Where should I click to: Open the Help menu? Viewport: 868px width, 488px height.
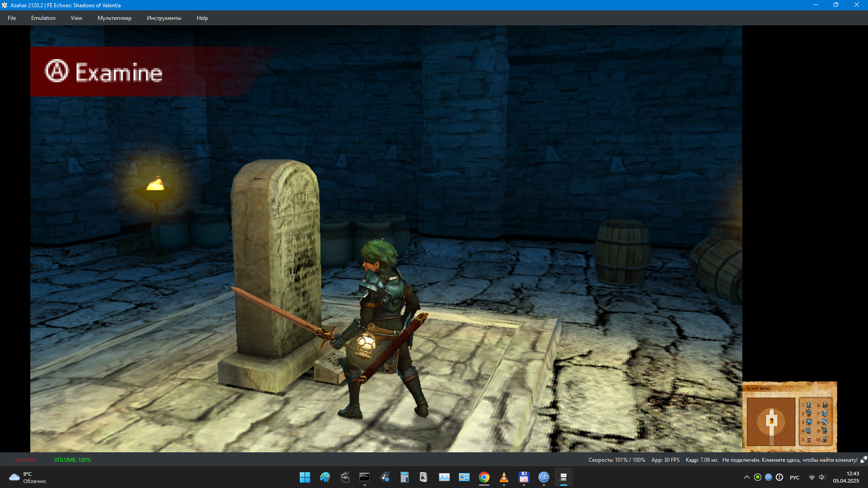tap(202, 18)
